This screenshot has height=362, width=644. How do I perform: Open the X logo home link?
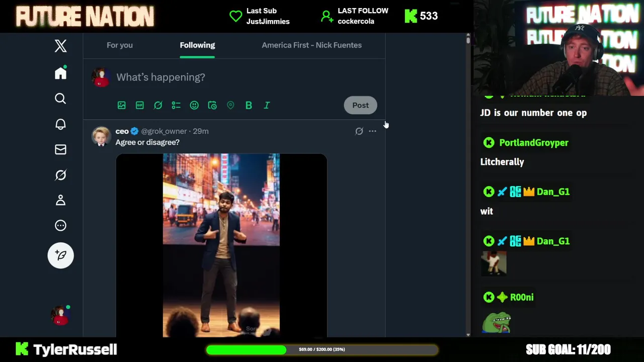coord(60,46)
